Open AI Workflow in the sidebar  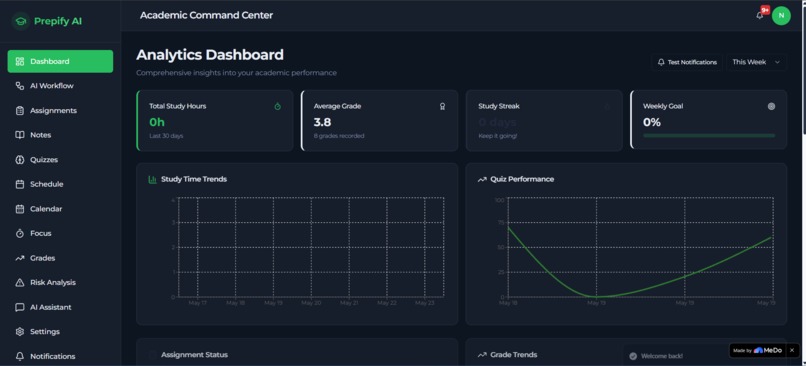(60, 86)
